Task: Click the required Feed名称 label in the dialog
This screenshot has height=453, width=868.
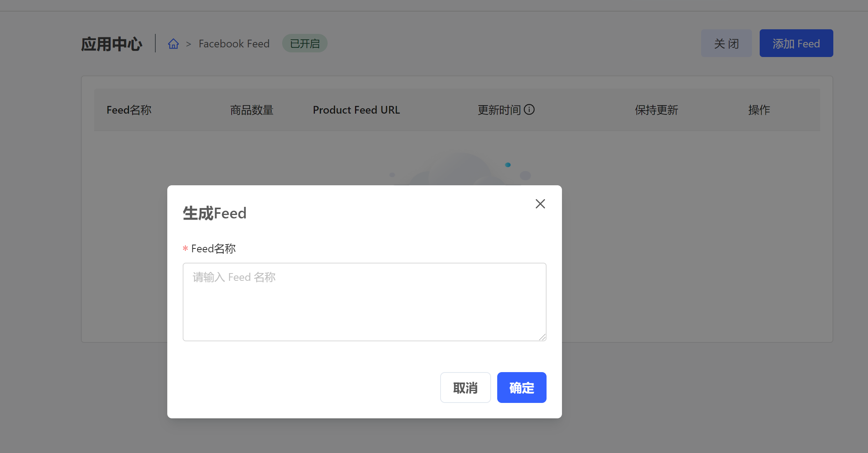Action: [213, 249]
